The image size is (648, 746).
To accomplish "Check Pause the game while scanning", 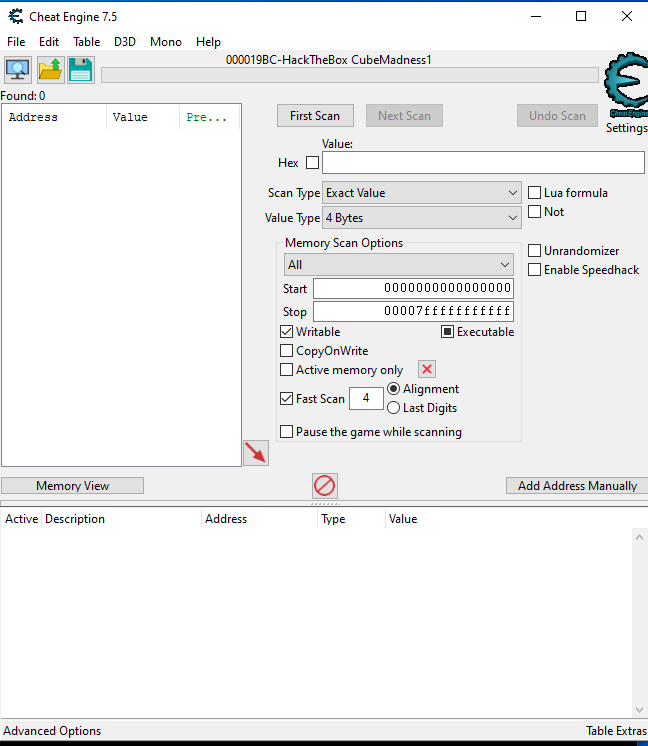I will (x=286, y=432).
